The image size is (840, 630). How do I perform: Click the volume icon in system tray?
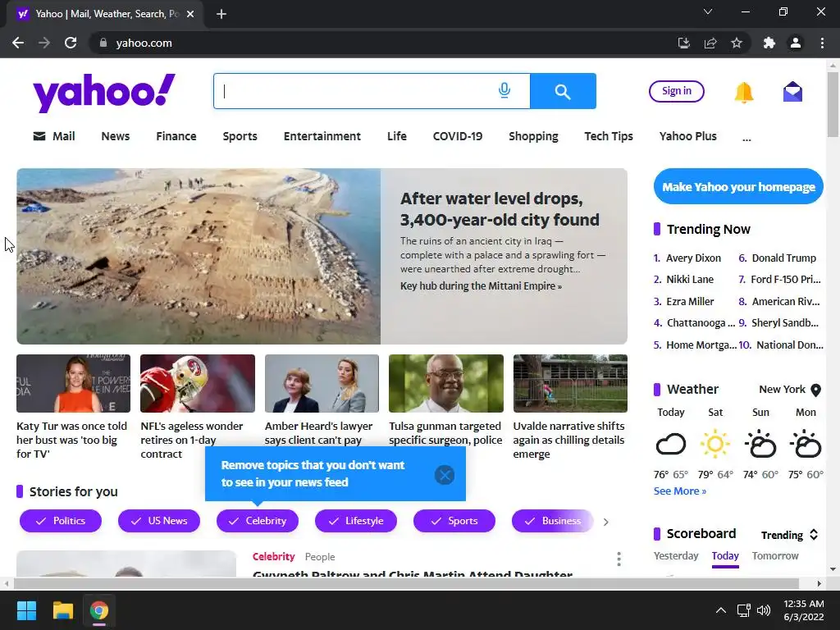(764, 610)
